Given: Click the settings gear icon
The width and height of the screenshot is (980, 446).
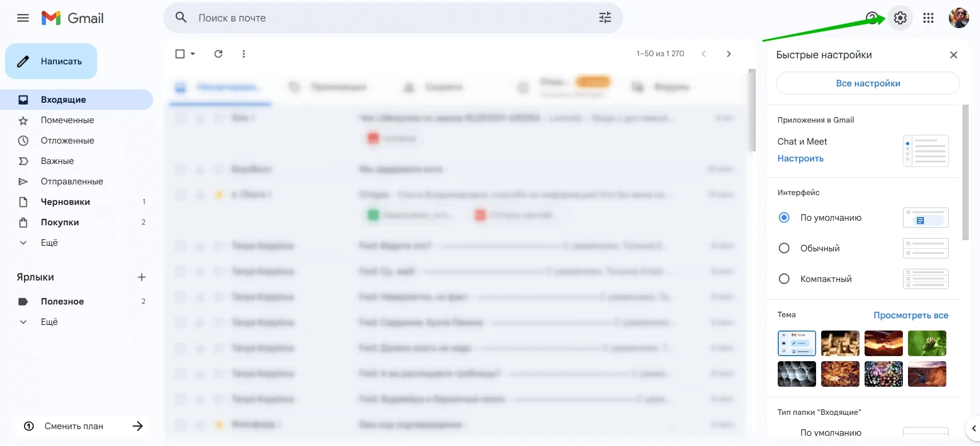Looking at the screenshot, I should (x=900, y=18).
